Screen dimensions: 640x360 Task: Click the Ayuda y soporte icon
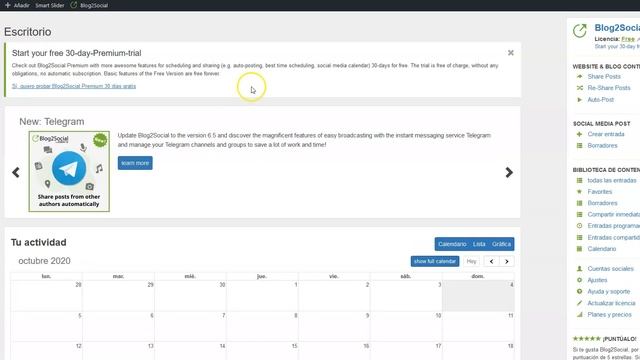579,291
